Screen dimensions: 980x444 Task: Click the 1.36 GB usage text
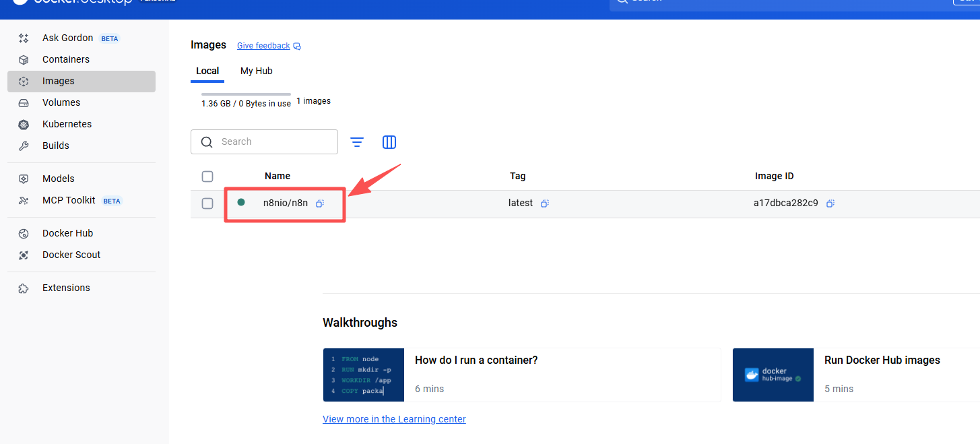[x=246, y=104]
